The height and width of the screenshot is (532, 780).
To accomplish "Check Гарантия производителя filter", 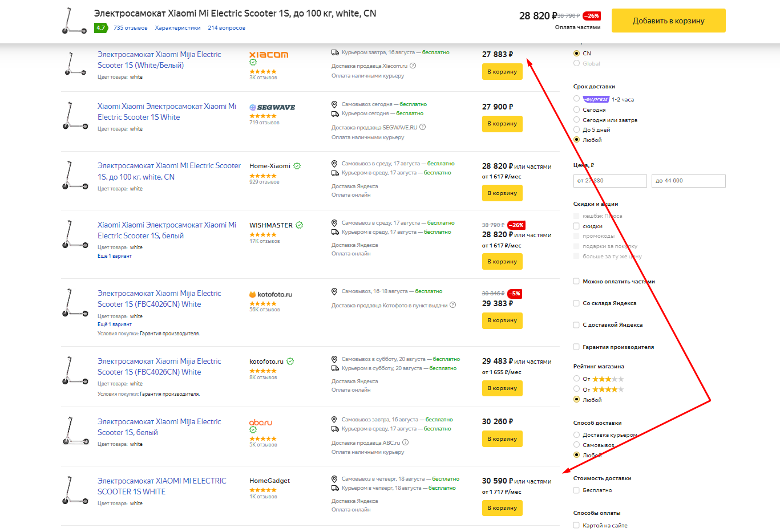I will point(576,347).
